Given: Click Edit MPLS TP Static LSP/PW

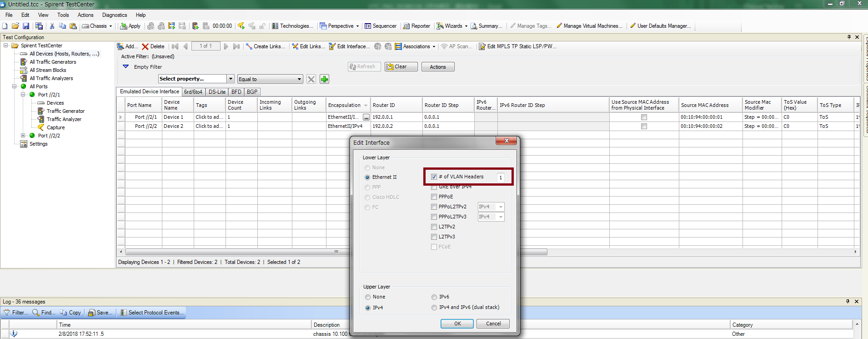Looking at the screenshot, I should click(x=517, y=46).
